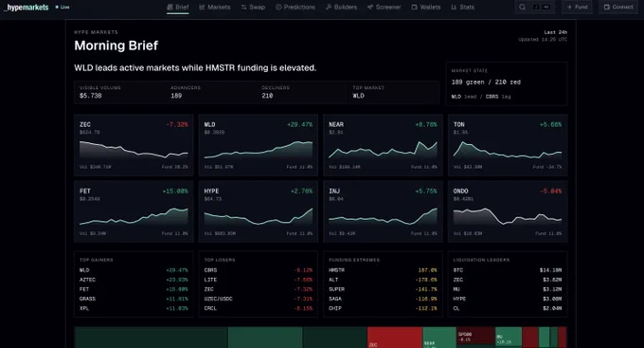
Task: Open the WLD market card
Action: click(x=259, y=145)
